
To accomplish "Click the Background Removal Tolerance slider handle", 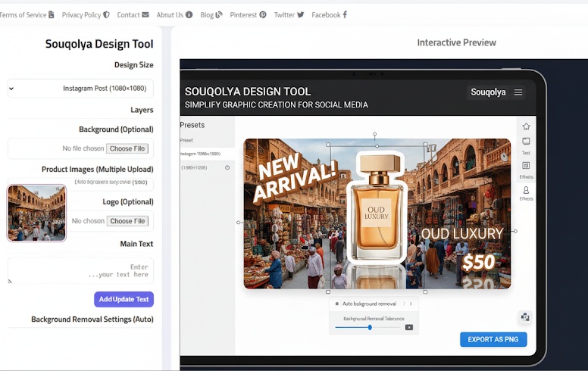I will coord(370,327).
